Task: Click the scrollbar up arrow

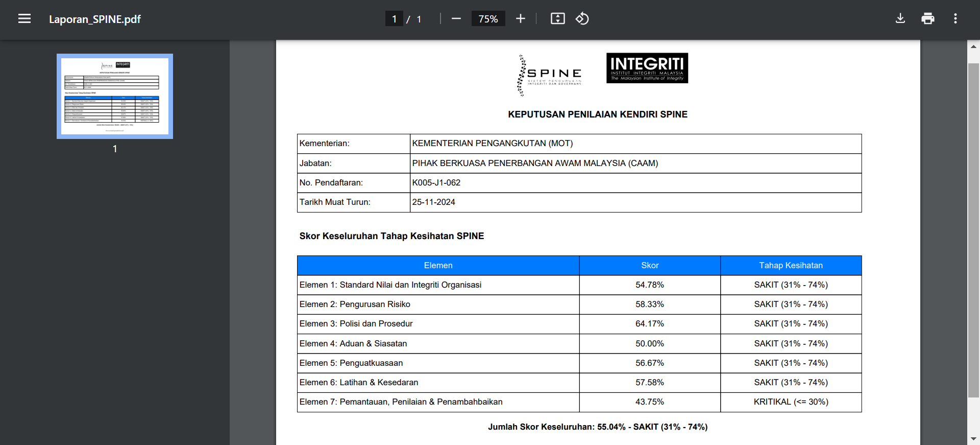Action: [973, 46]
